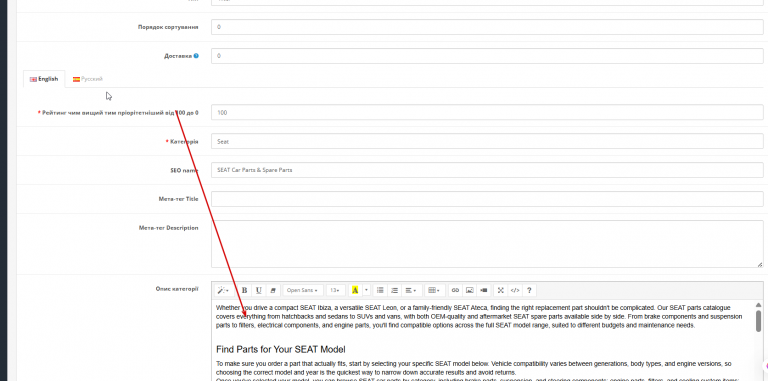
Task: Click the Порядок сортування label
Action: coord(168,27)
